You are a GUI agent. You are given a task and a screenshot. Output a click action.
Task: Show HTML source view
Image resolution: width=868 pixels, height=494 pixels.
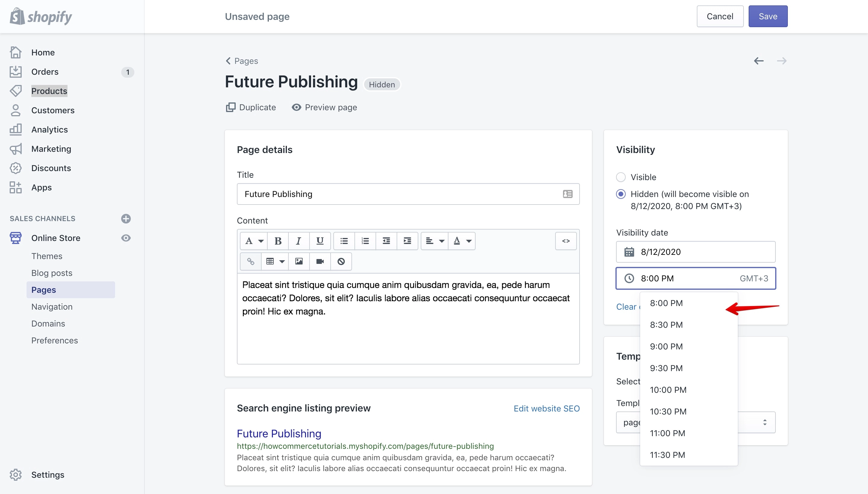pos(566,241)
